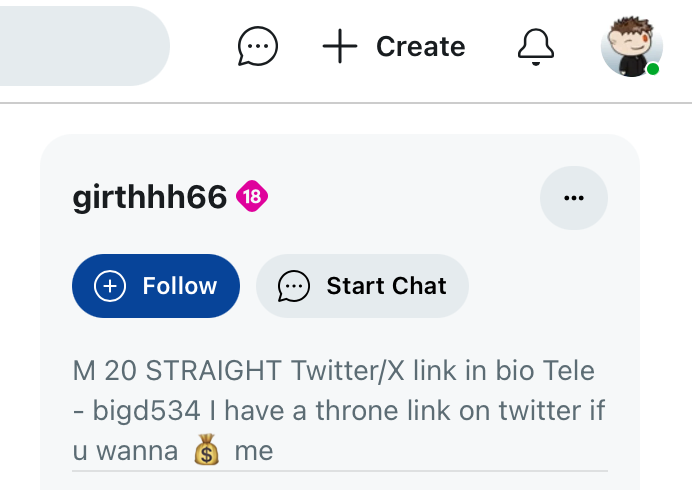Click the 'Start Chat' text label

tap(387, 286)
